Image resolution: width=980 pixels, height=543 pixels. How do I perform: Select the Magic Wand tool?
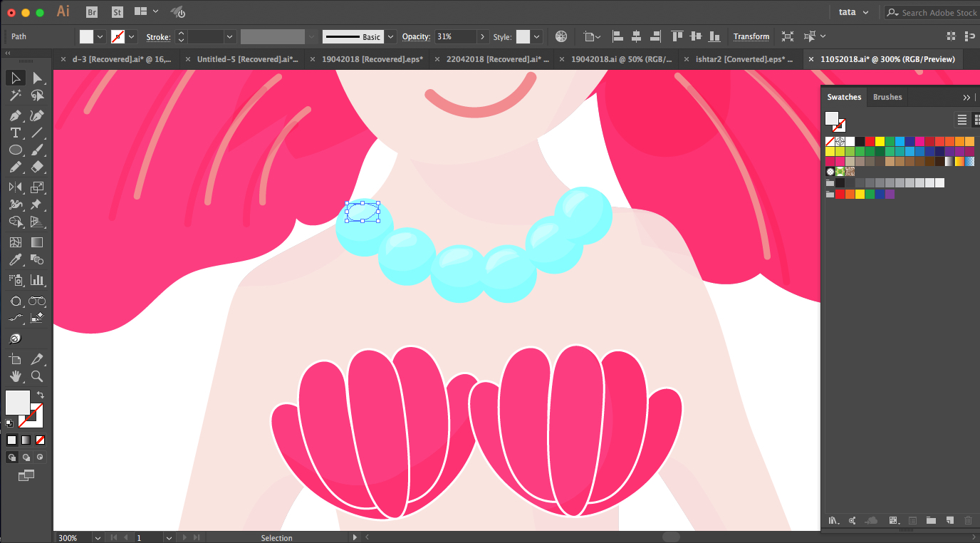click(x=15, y=95)
